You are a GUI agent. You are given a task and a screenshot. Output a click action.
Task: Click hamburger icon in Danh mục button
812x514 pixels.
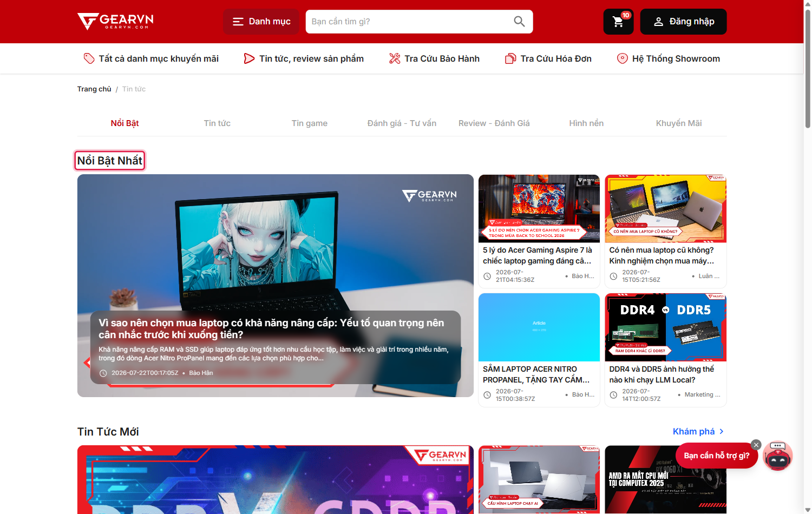tap(238, 22)
